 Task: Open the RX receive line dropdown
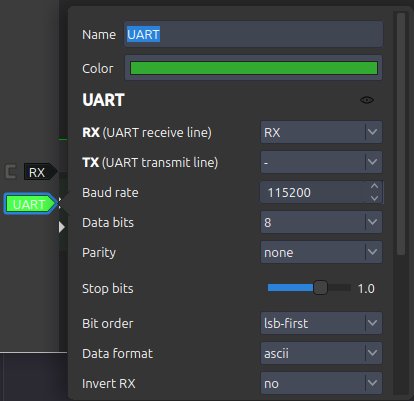coord(321,132)
